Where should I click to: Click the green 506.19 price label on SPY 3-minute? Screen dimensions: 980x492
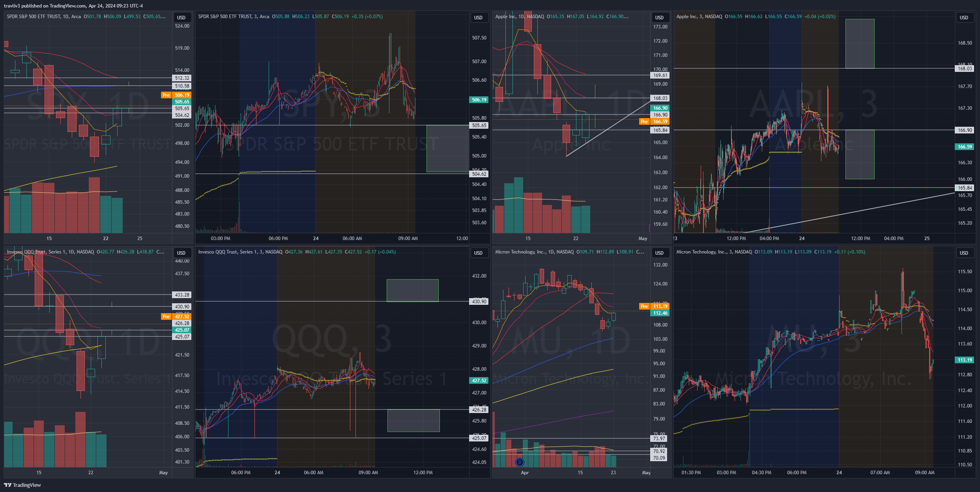(x=479, y=100)
